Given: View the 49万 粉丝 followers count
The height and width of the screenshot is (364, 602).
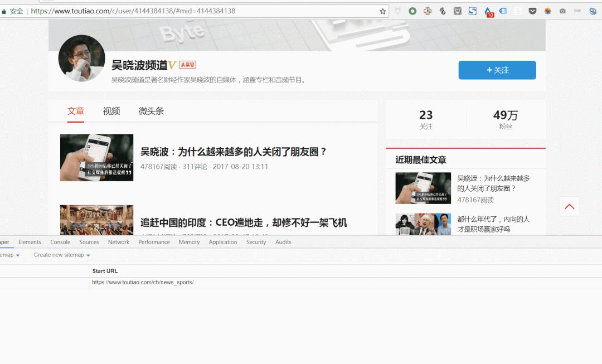Looking at the screenshot, I should pos(506,119).
